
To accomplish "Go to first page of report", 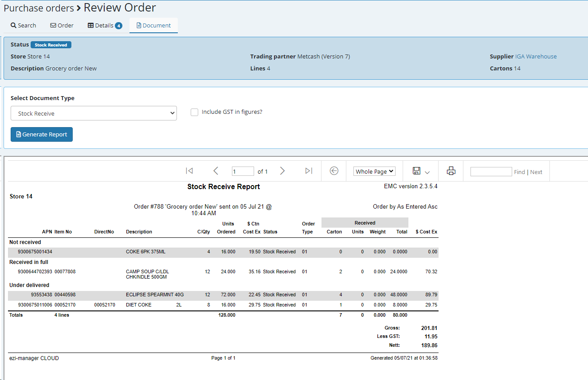I will (x=189, y=171).
